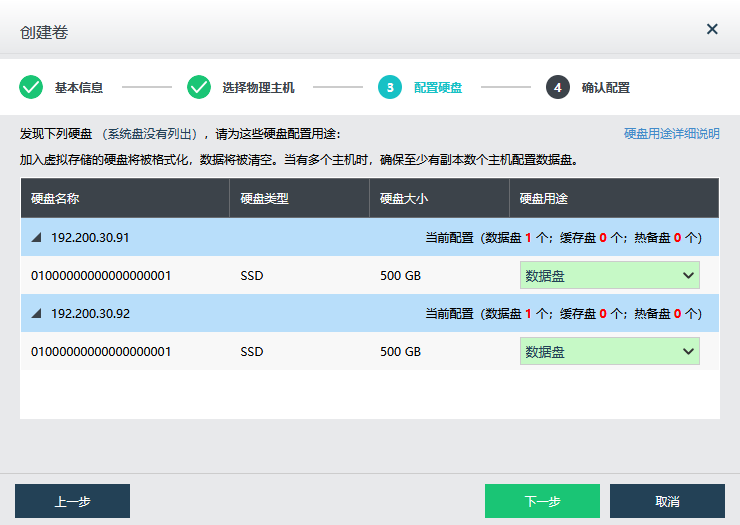Screen dimensions: 740x525
Task: Open disk usage dropdown for host 192.200.30.92
Action: [609, 351]
